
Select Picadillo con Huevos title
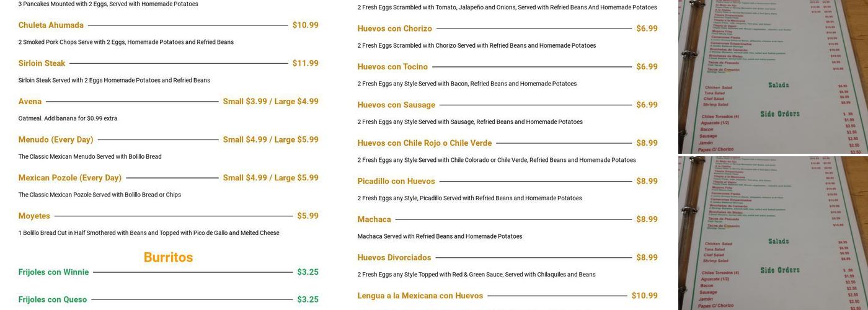(x=396, y=181)
